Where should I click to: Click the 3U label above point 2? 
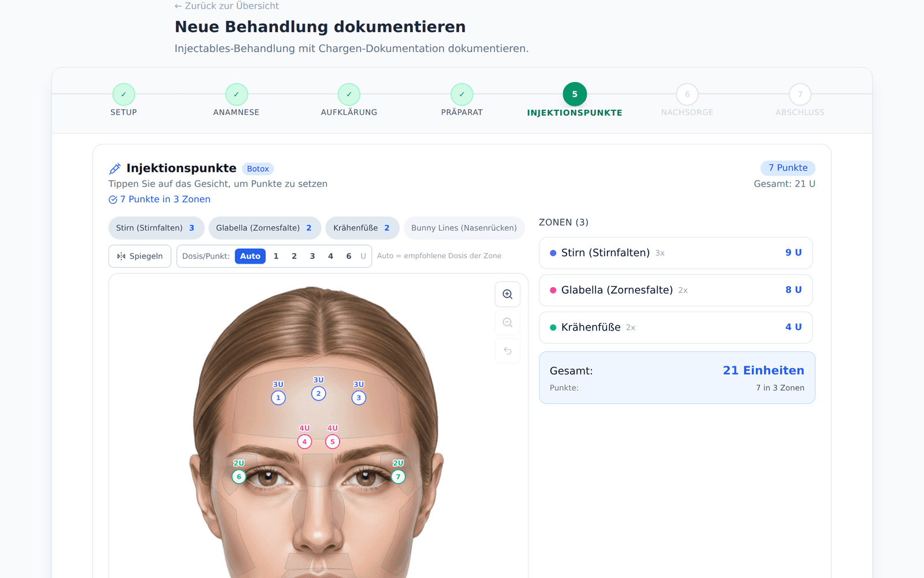point(318,380)
